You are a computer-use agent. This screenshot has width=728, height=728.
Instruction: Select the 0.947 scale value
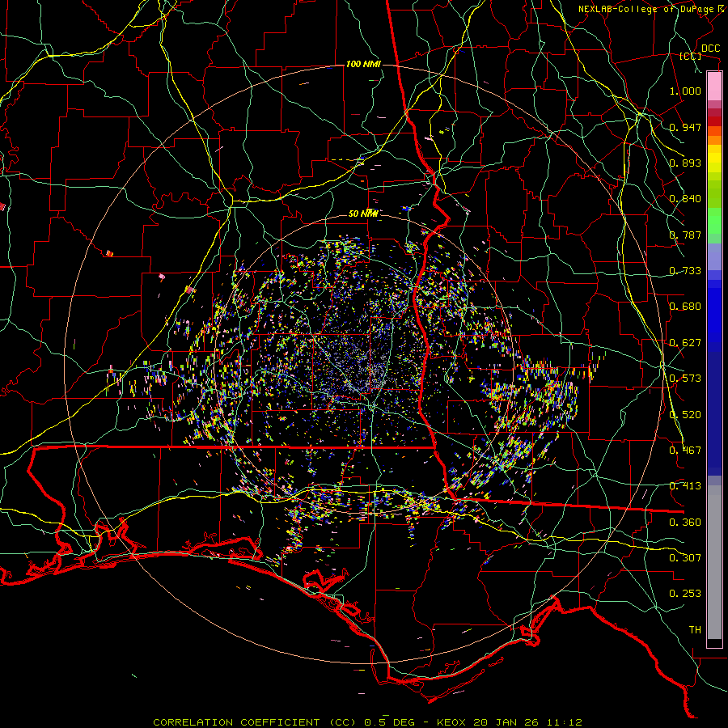(685, 127)
